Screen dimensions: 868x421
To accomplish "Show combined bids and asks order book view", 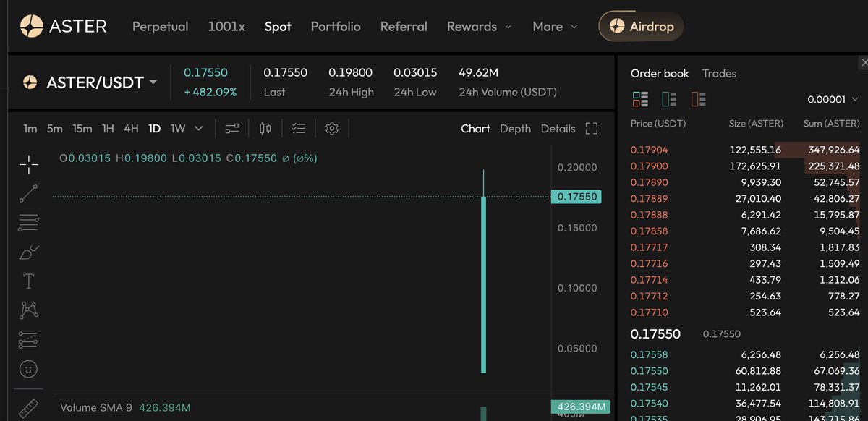I will 640,99.
